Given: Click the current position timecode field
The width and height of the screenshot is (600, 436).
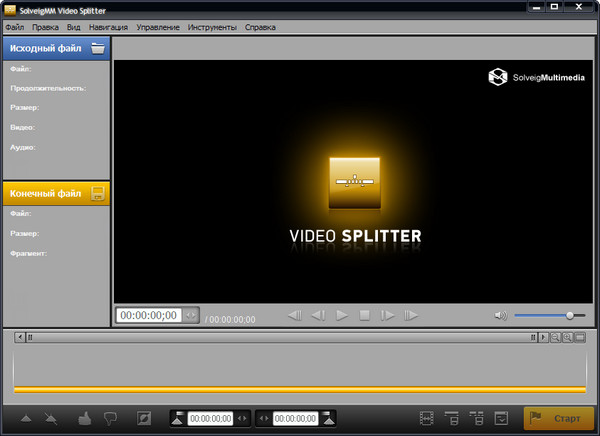Looking at the screenshot, I should (x=148, y=315).
